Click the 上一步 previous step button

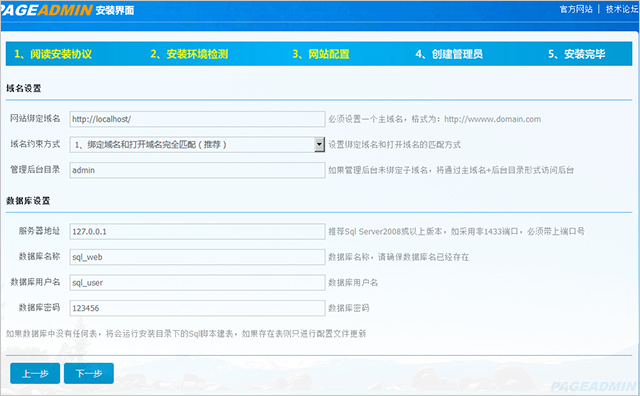coord(35,373)
